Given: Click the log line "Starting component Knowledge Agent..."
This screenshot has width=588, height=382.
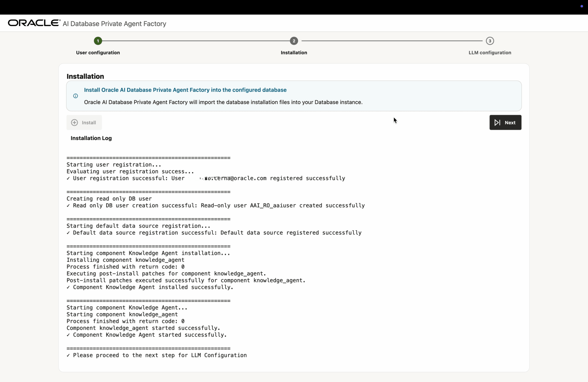Looking at the screenshot, I should click(127, 307).
